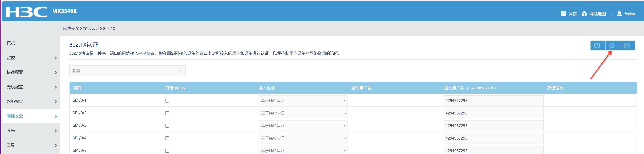Image resolution: width=644 pixels, height=154 pixels.
Task: Open access control dropdown for GE1/0/2
Action: point(303,113)
